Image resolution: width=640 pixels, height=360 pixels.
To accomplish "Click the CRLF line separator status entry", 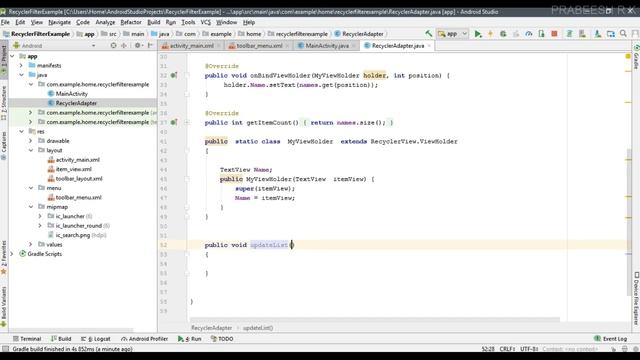I will [x=507, y=349].
